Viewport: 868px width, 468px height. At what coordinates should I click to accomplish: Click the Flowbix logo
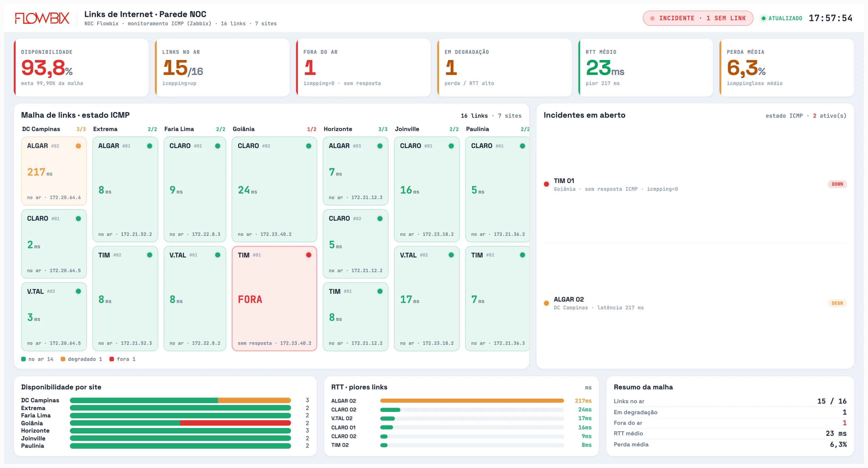click(42, 18)
